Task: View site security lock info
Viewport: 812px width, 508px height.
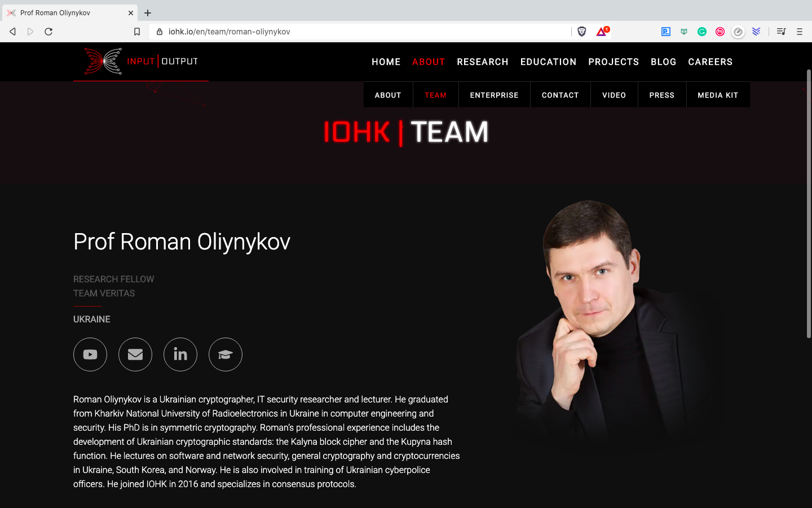Action: click(160, 32)
